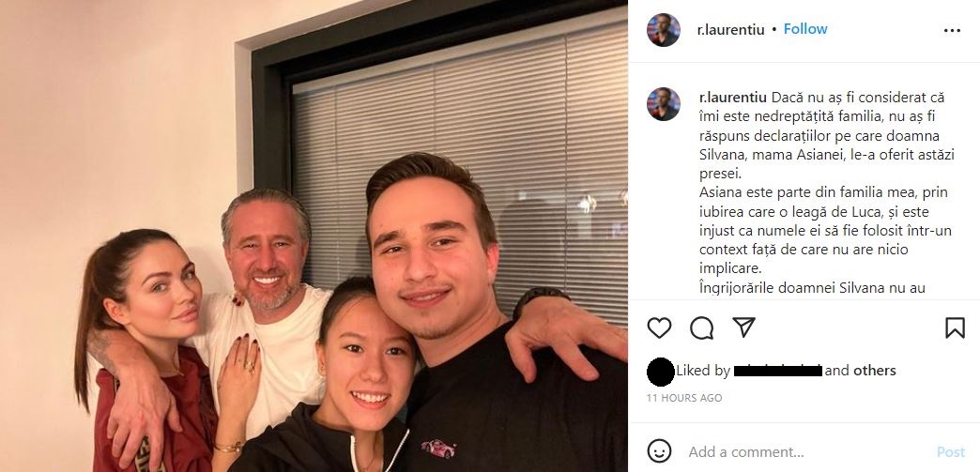Click the Liked by label

coord(704,371)
